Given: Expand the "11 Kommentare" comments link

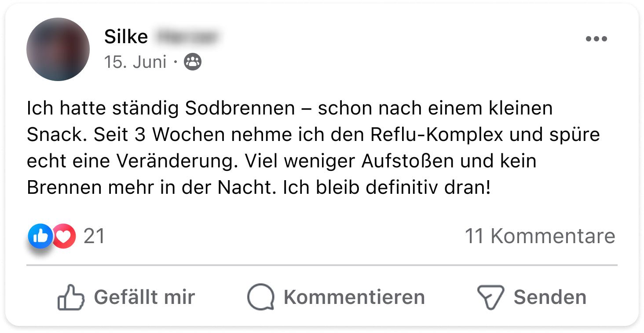Looking at the screenshot, I should (x=540, y=237).
